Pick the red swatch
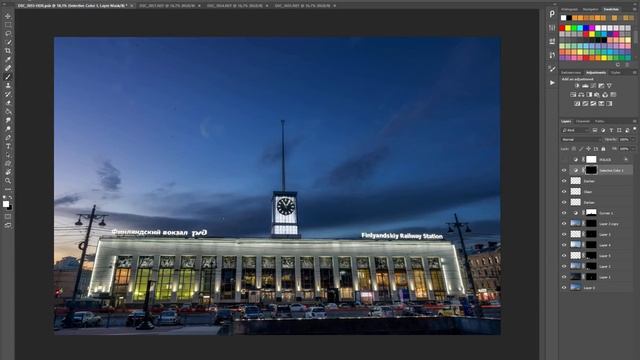Image resolution: width=640 pixels, height=360 pixels. click(562, 28)
